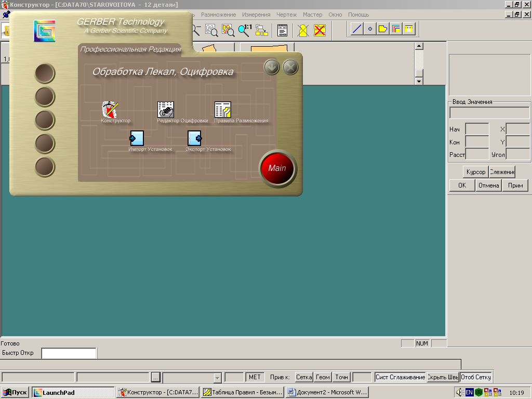Select the first round LaunchPad category button
532x399 pixels.
[45, 73]
